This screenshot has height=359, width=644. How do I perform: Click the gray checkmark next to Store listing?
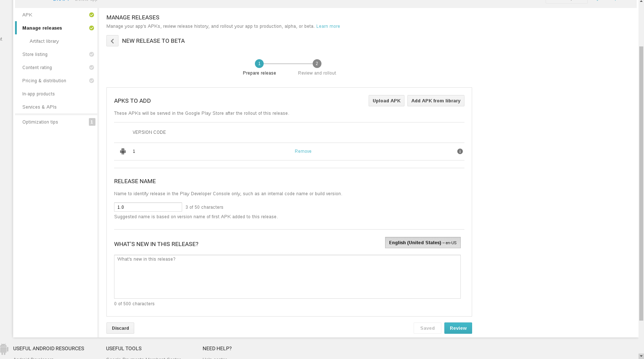point(91,54)
